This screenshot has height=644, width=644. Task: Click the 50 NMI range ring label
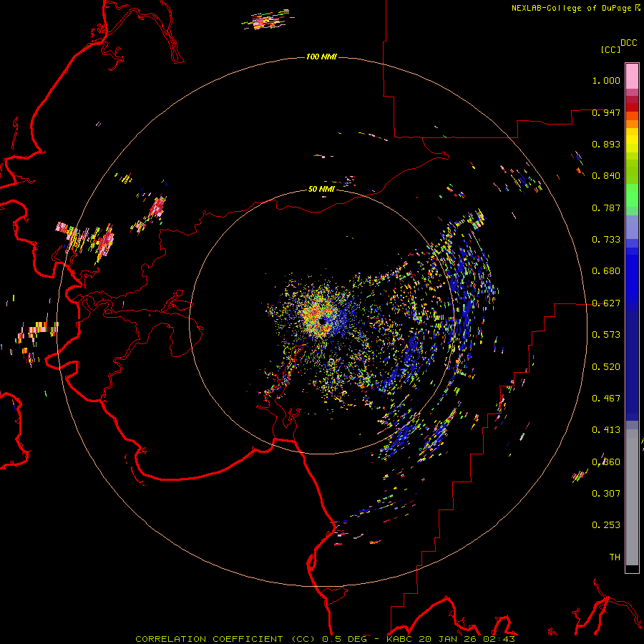click(x=321, y=189)
